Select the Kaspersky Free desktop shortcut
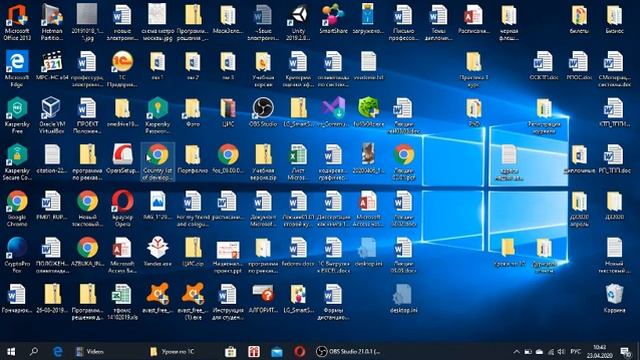 point(17,116)
